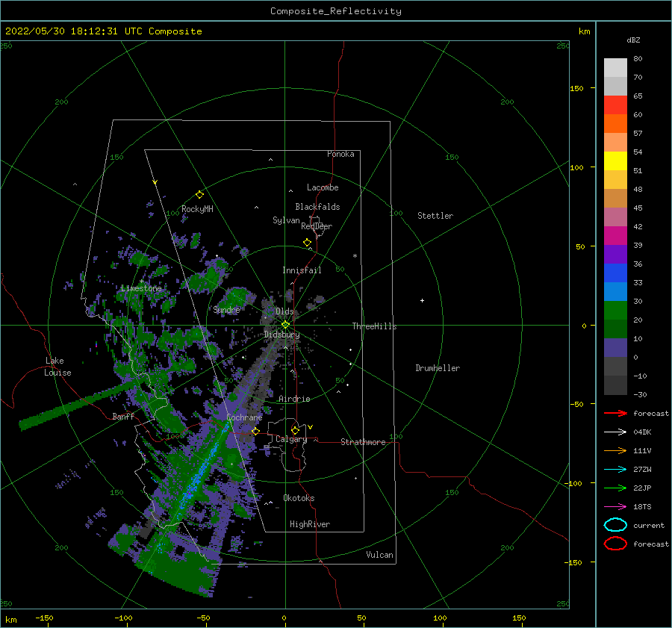Click the Innisfail town label
The height and width of the screenshot is (628, 672).
point(302,270)
